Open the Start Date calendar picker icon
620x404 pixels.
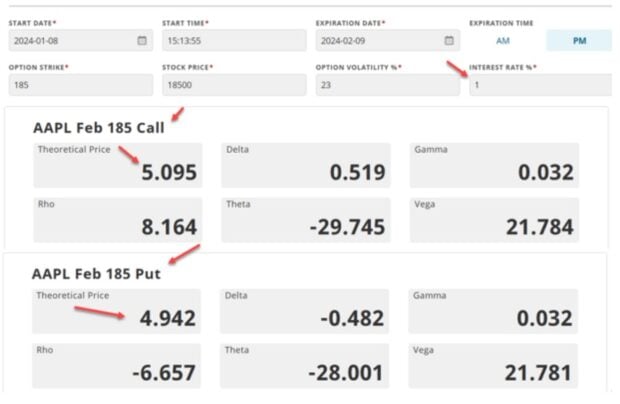142,41
